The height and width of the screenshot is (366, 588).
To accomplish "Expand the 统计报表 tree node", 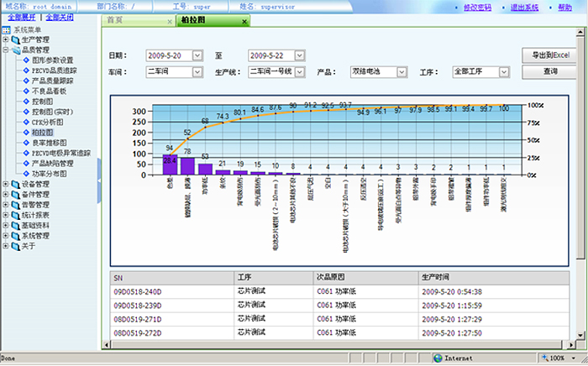I will [6, 215].
